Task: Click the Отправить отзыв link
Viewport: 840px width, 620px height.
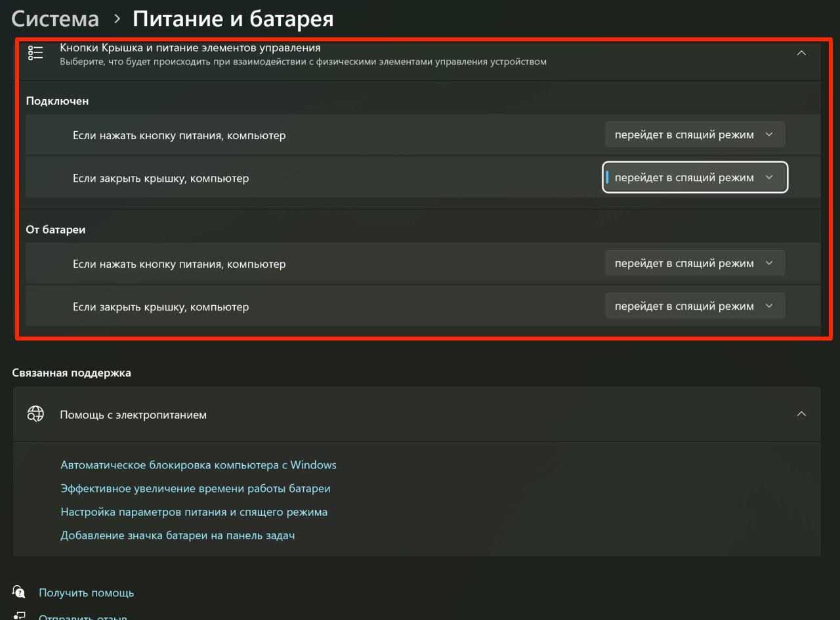Action: [83, 617]
